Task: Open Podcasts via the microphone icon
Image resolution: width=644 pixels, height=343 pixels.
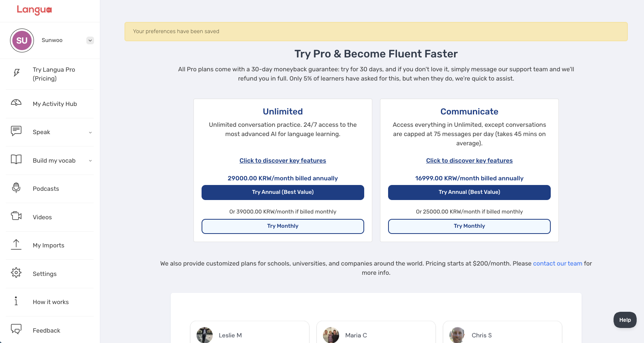Action: point(16,188)
